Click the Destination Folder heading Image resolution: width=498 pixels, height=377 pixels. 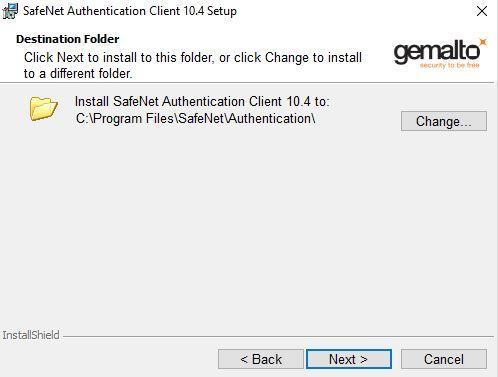pos(68,39)
